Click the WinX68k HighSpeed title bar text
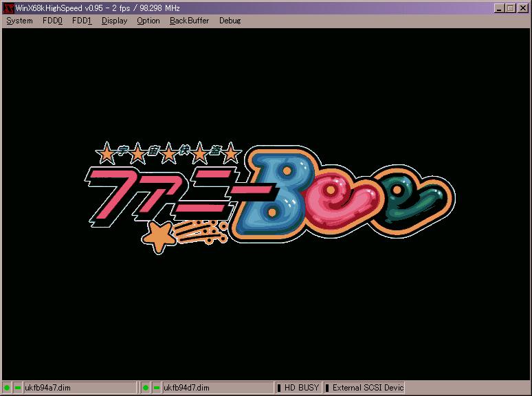532x396 pixels. pyautogui.click(x=98, y=8)
